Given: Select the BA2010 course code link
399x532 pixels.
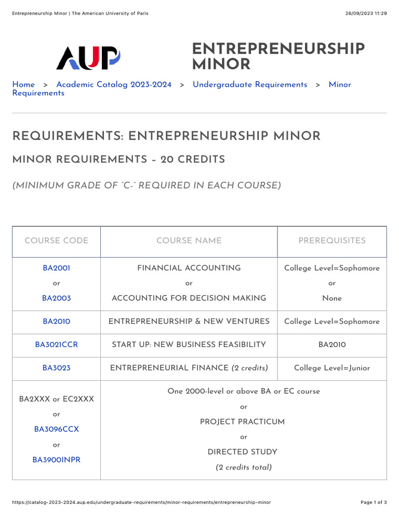Looking at the screenshot, I should coord(57,322).
